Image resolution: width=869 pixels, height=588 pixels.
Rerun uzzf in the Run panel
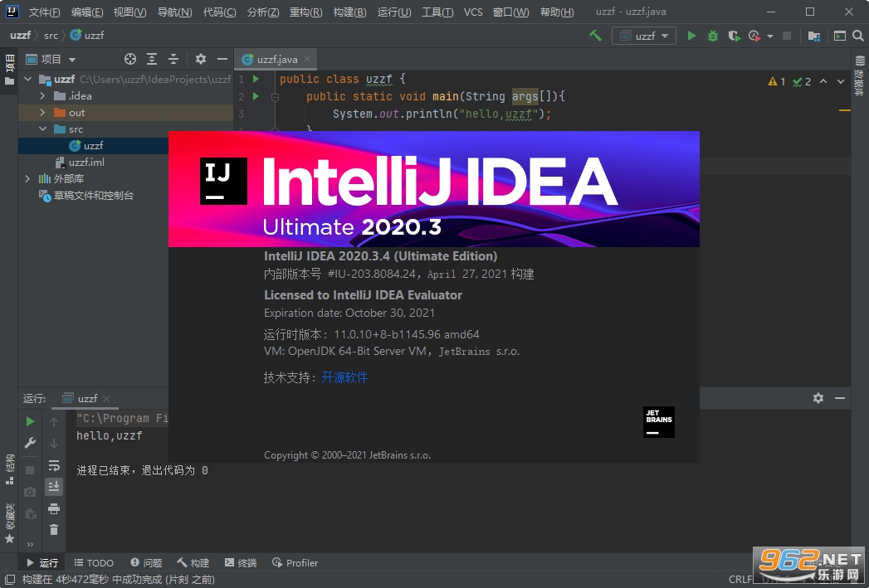pyautogui.click(x=31, y=421)
